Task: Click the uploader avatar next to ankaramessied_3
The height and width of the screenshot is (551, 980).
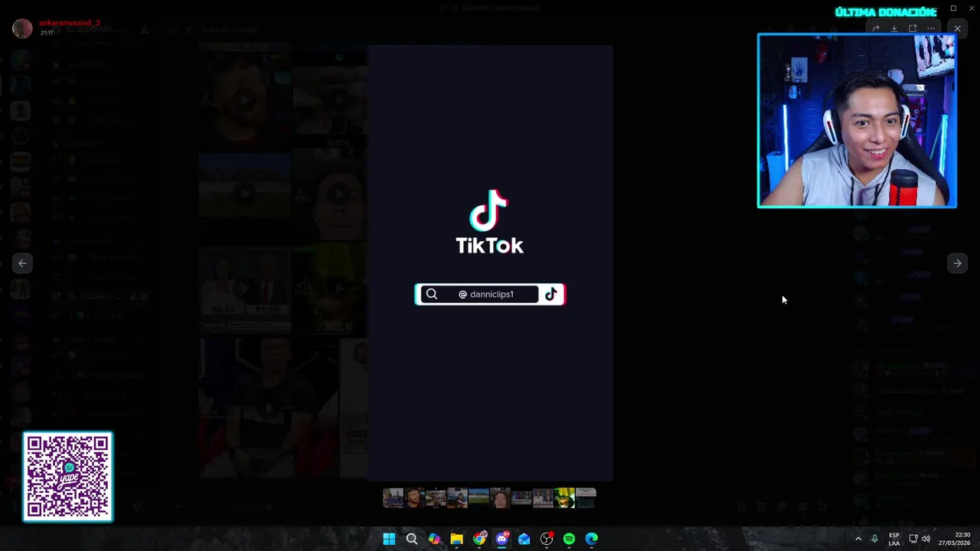Action: click(x=22, y=28)
